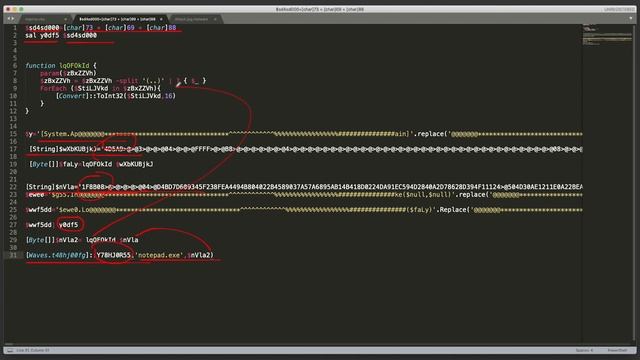This screenshot has width=640, height=360.
Task: Click '$faLy' variable on line 19
Action: point(69,164)
